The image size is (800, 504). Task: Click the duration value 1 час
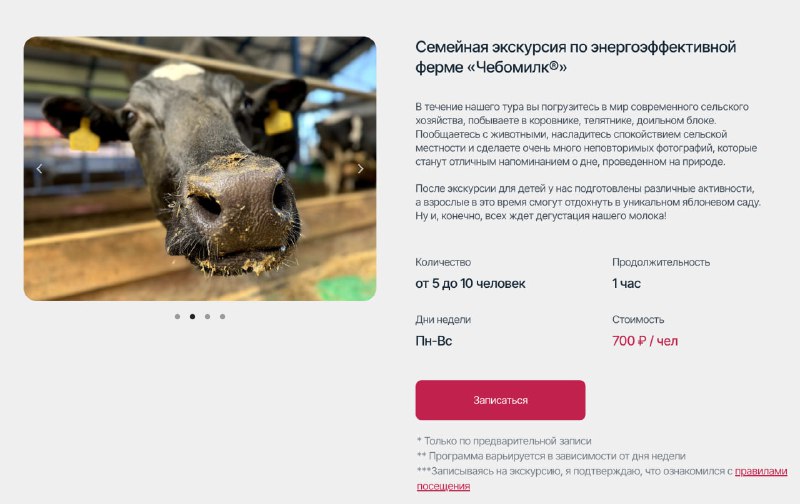coord(626,284)
